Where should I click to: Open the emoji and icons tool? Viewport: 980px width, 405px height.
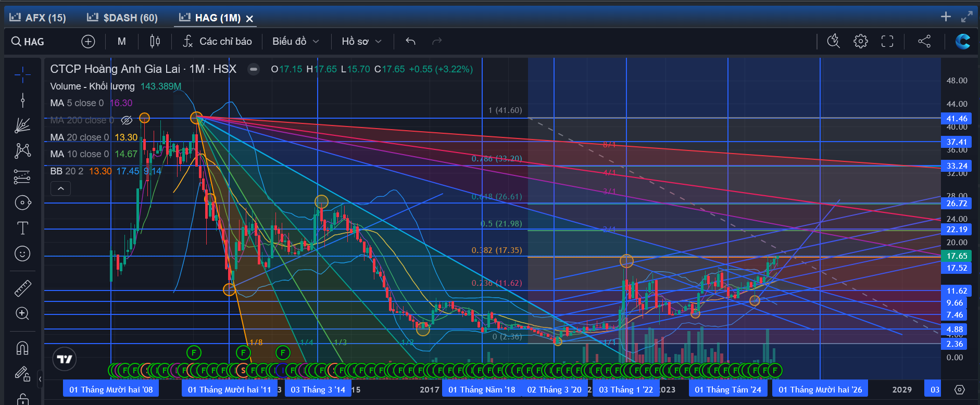click(x=22, y=254)
